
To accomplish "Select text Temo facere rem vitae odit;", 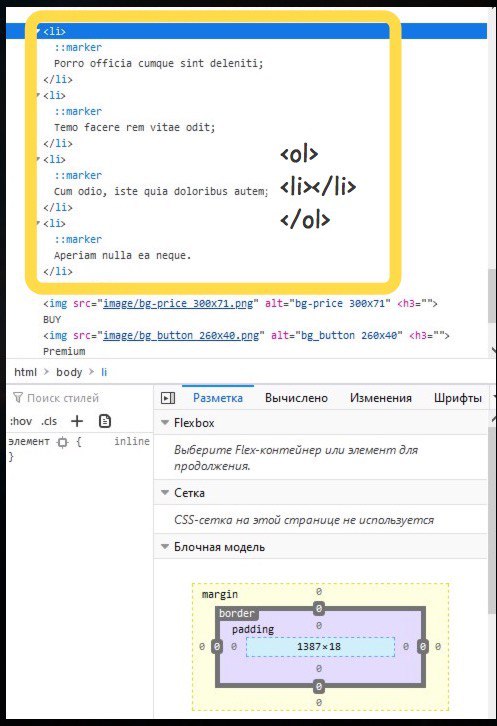I will click(x=135, y=127).
